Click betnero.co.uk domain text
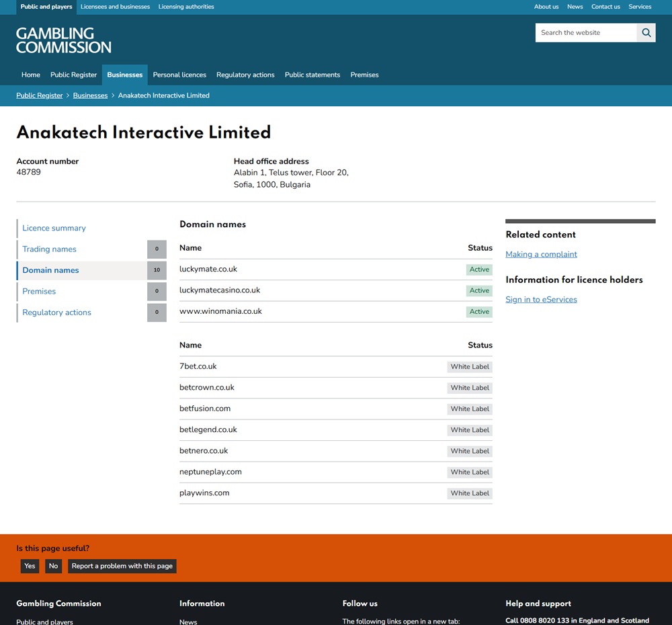The height and width of the screenshot is (625, 672). coord(204,450)
